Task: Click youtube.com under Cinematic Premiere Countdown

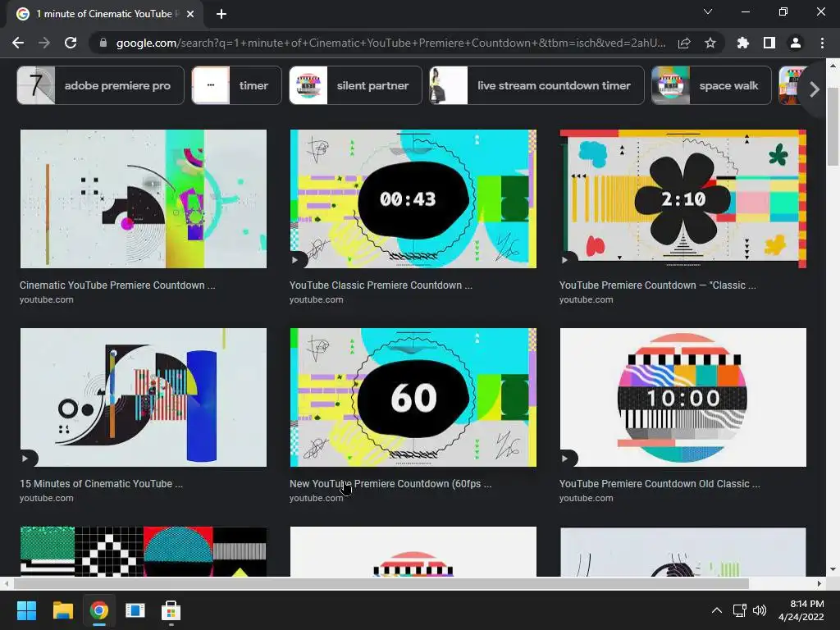Action: (47, 299)
